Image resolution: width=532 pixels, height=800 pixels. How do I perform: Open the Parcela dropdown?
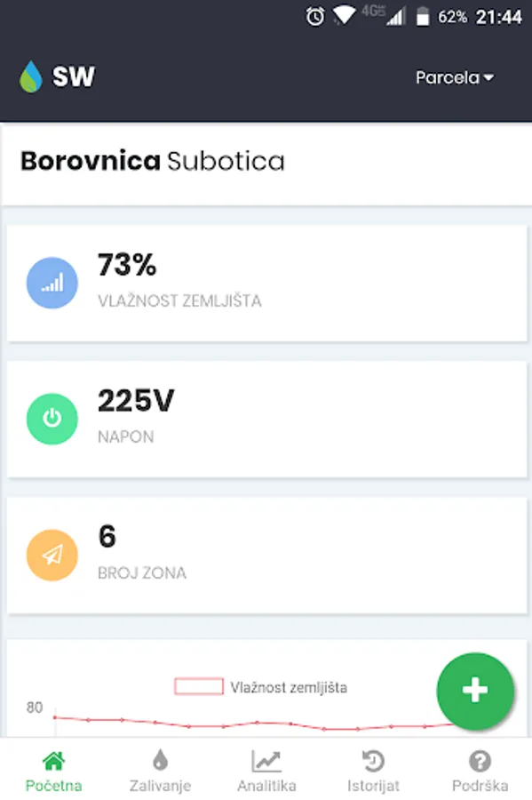click(454, 77)
